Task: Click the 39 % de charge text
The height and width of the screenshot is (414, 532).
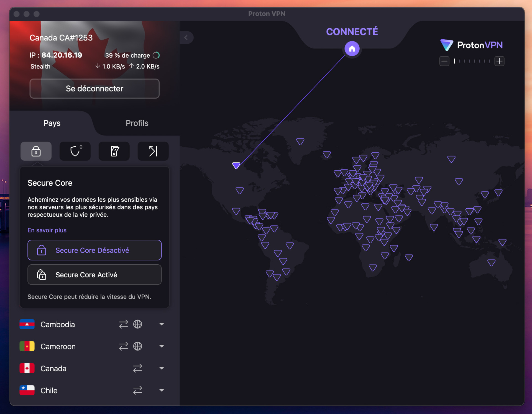Action: [127, 55]
